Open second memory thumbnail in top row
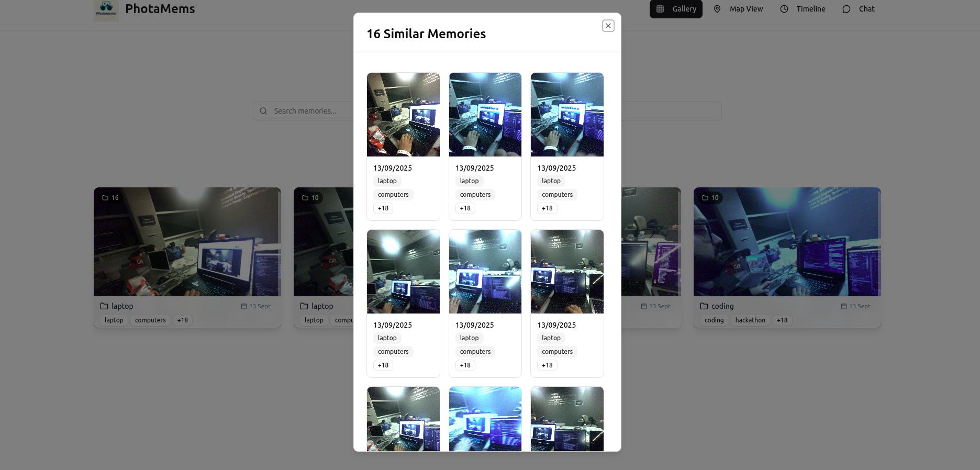This screenshot has height=470, width=980. 485,115
